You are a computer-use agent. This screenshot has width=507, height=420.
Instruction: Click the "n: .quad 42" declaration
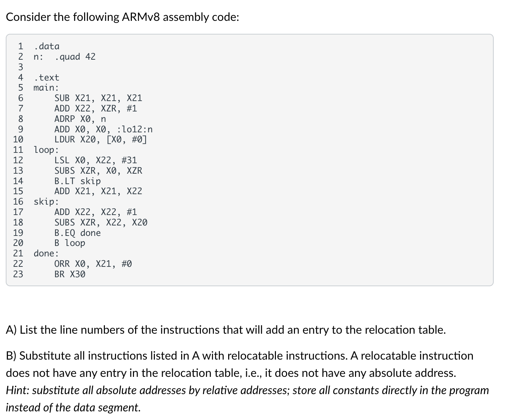click(x=65, y=57)
